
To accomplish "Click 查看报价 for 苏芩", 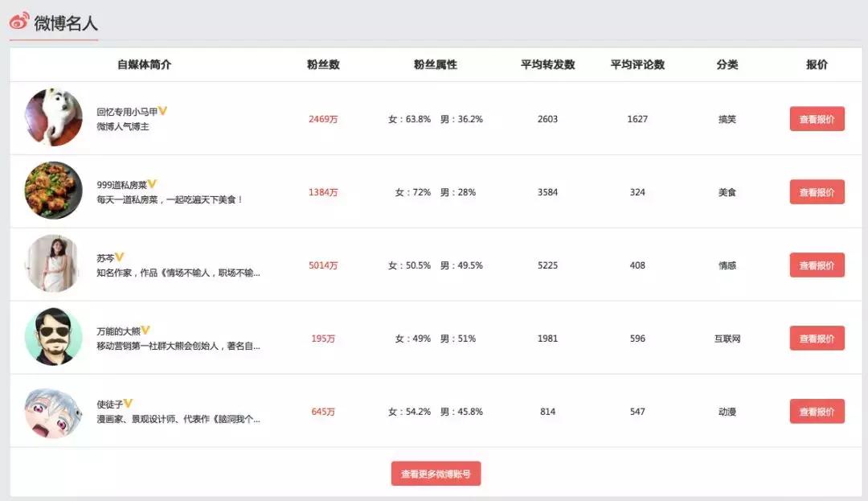I will pyautogui.click(x=817, y=265).
